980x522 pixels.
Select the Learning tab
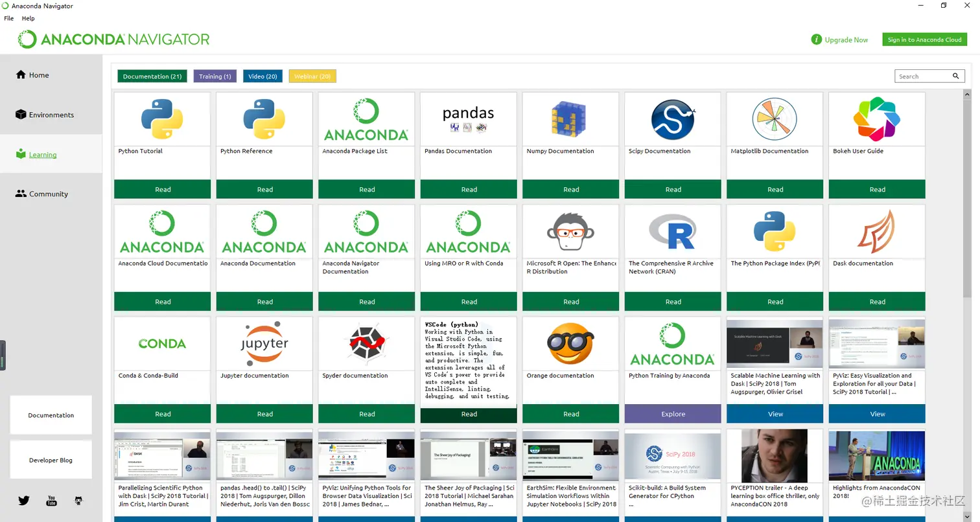point(51,154)
